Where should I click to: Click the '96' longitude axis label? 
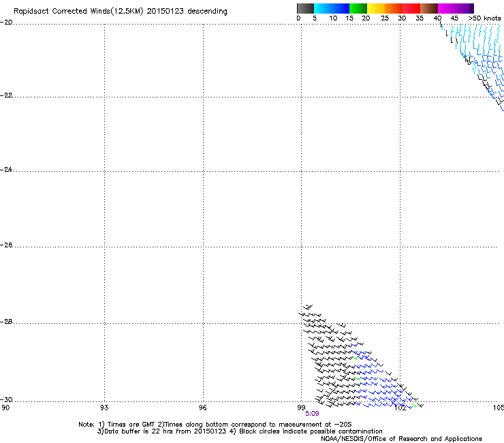click(203, 408)
